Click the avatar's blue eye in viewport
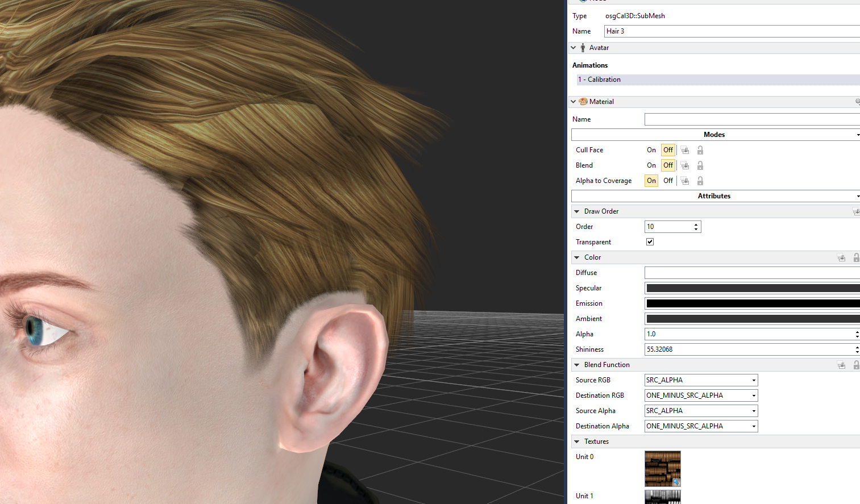 tap(34, 332)
